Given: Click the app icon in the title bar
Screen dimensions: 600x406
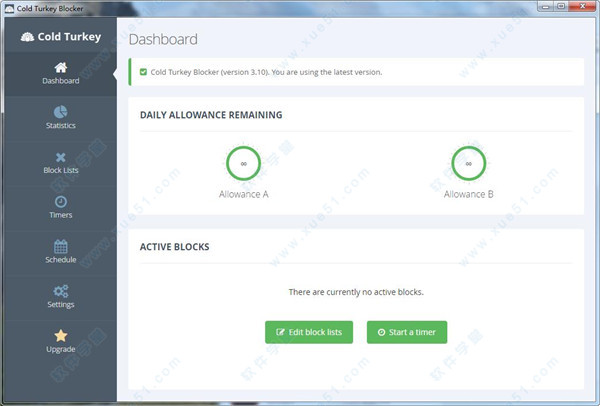Looking at the screenshot, I should coord(9,8).
